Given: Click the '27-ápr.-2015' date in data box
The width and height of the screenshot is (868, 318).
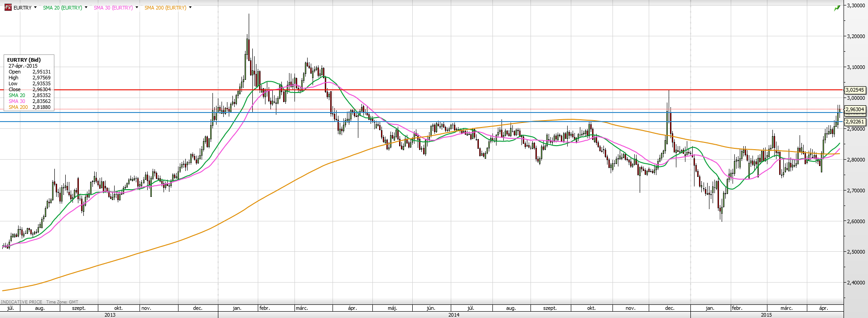Looking at the screenshot, I should 23,66.
